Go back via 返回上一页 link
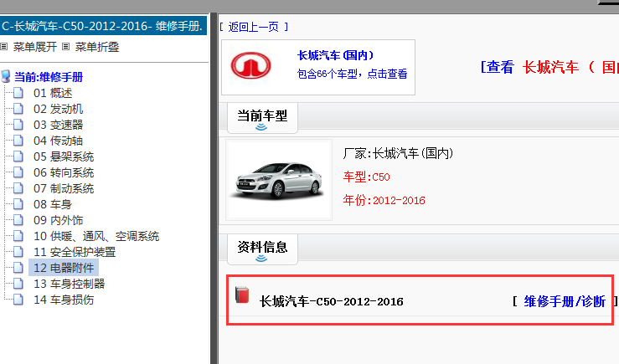Screen dimensions: 619x364 click(254, 27)
